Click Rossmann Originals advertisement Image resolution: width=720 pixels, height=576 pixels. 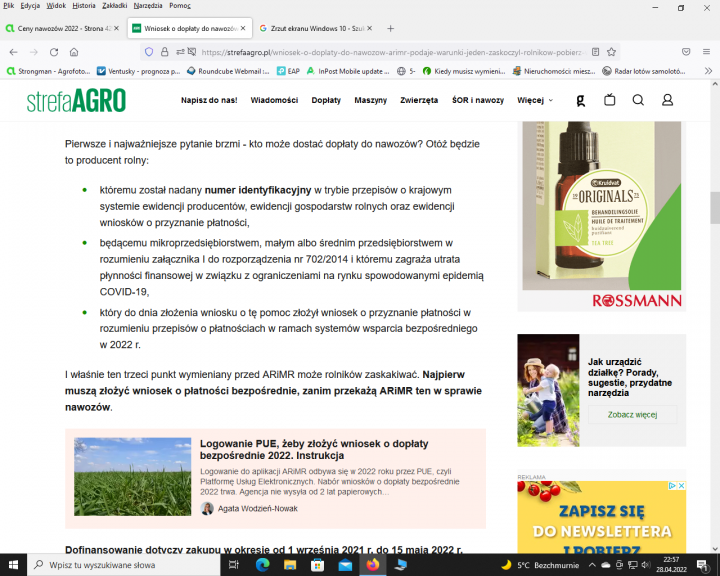(602, 216)
